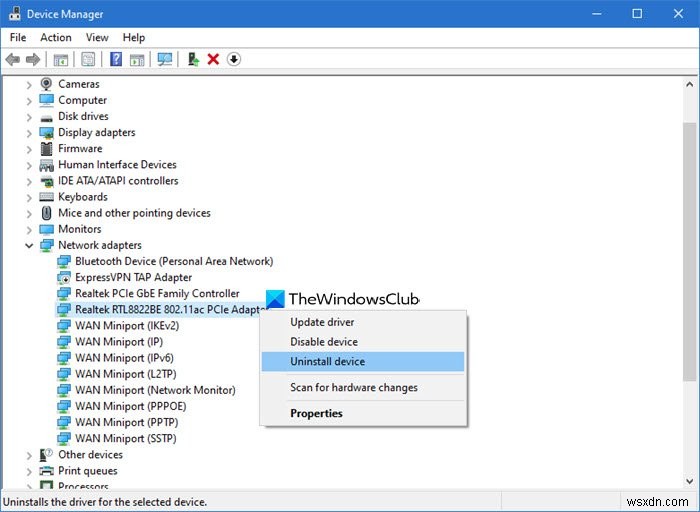Click the vertical scrollbar thumb
This screenshot has width=700, height=512.
(690, 252)
